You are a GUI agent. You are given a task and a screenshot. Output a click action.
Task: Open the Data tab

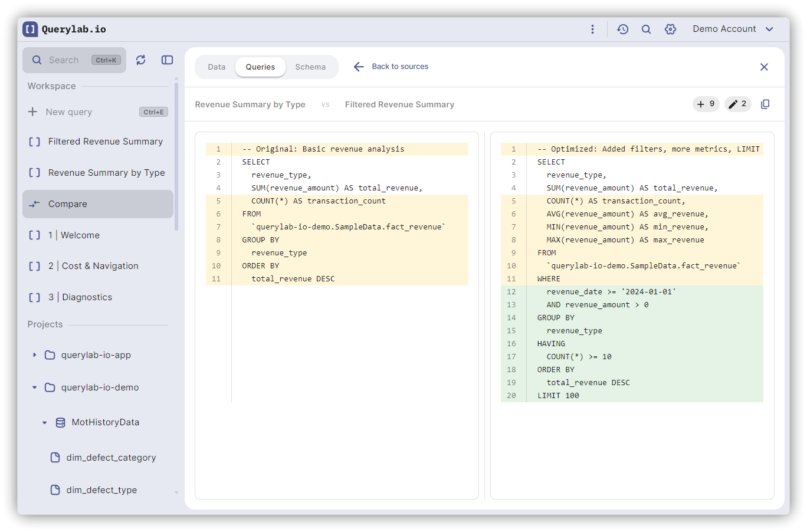point(216,67)
